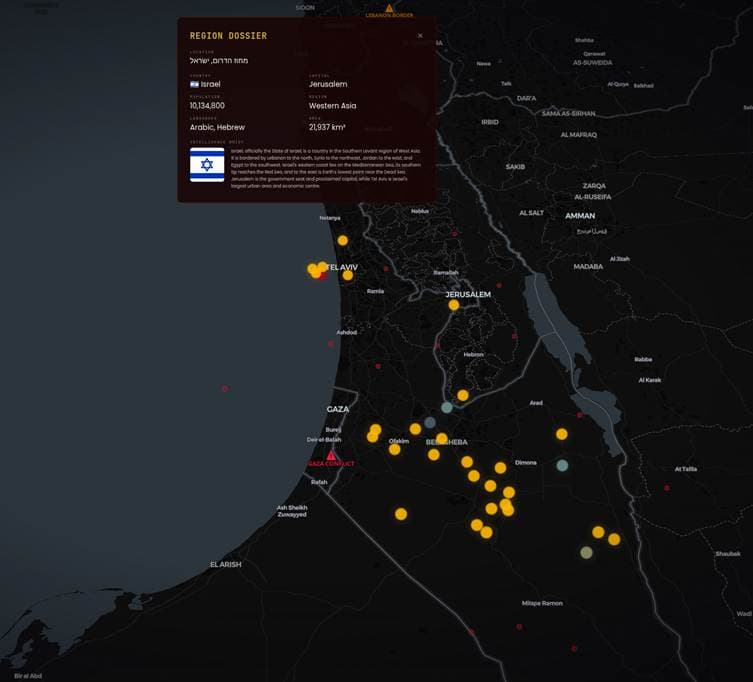Select the gray marker southwest of Hebron

pos(447,408)
